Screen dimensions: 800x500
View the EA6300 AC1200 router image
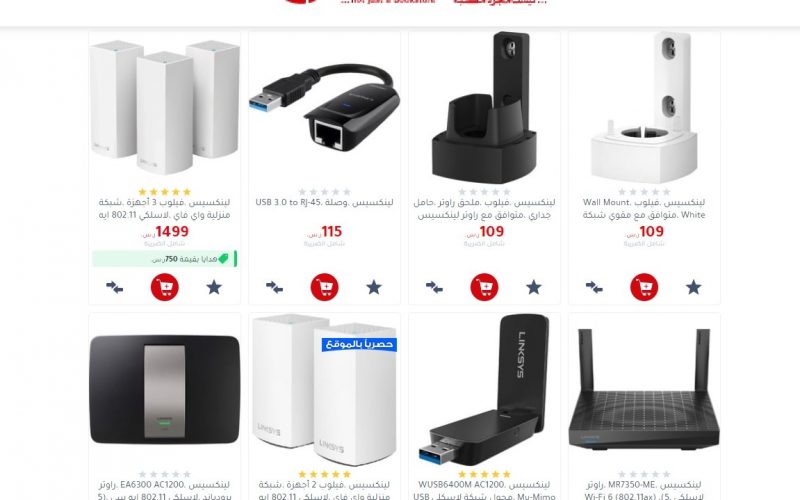pos(164,389)
